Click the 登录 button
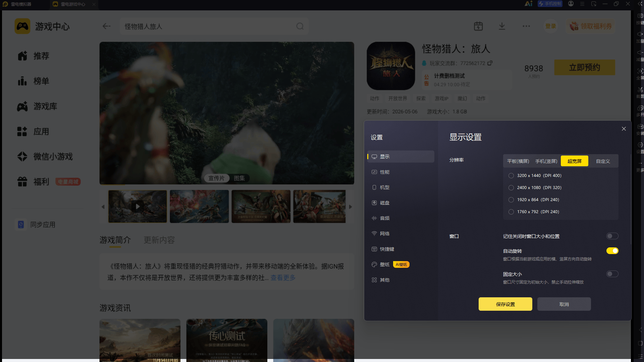 [x=550, y=26]
